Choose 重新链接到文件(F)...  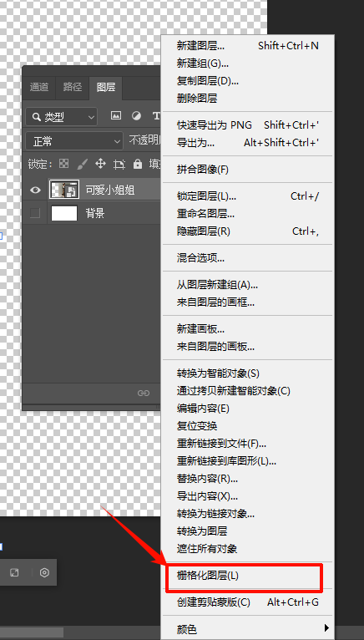248,444
